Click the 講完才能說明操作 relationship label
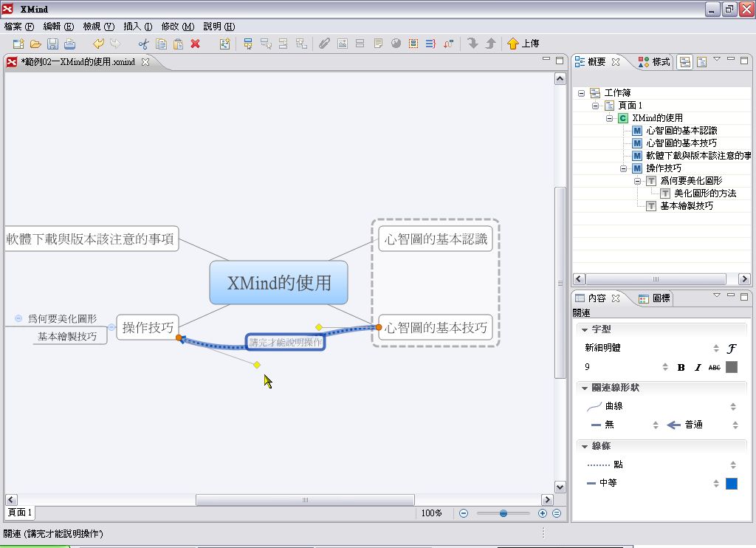756x548 pixels. (x=286, y=343)
